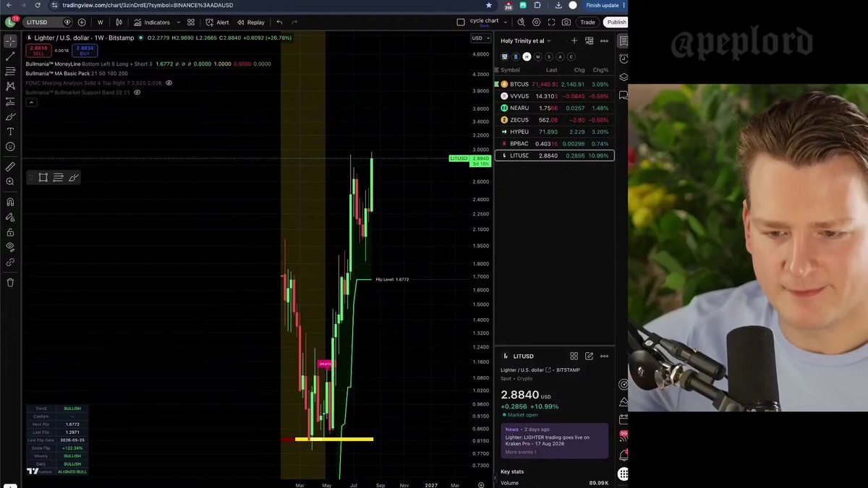Filter watchlist with the M flag circle

pos(537,56)
